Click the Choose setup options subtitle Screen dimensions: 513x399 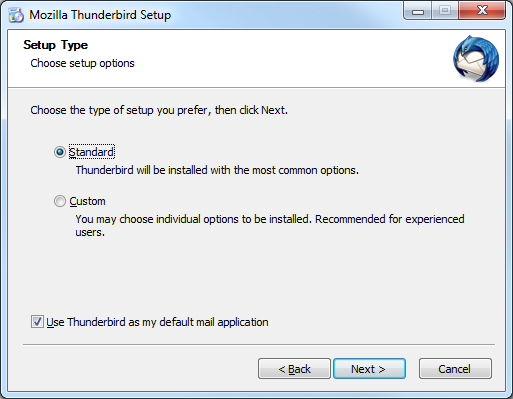[82, 63]
